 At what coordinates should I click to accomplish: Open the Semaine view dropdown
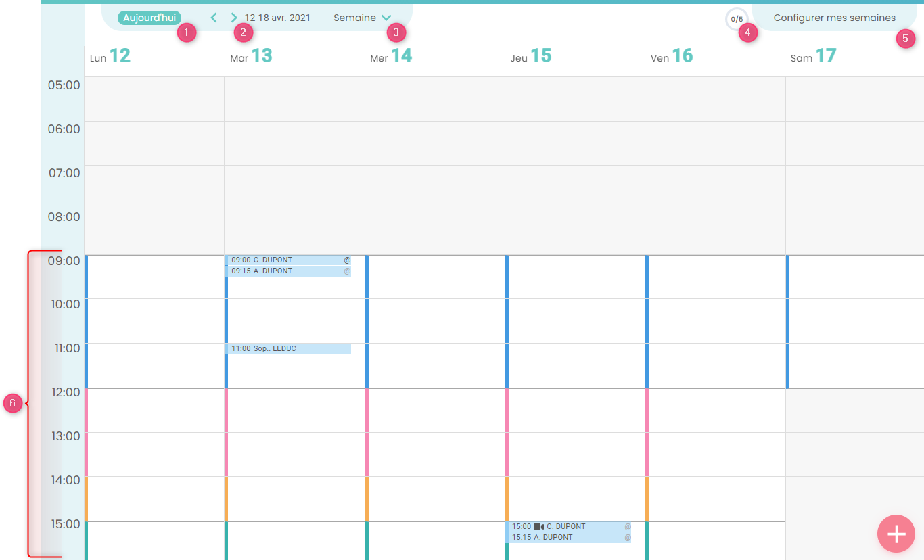[x=354, y=18]
